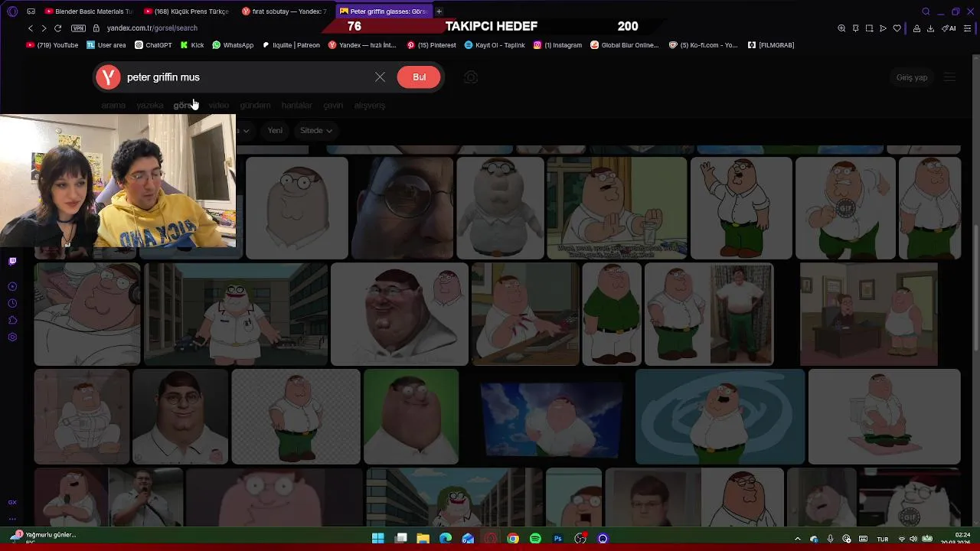Click the microphone tray icon
980x551 pixels.
[x=830, y=539]
